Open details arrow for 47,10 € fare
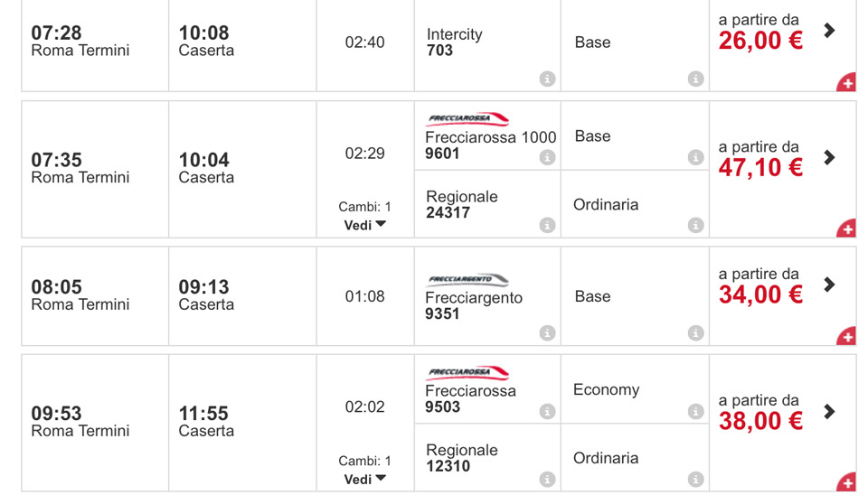Screen dimensions: 868x495 point(829,158)
